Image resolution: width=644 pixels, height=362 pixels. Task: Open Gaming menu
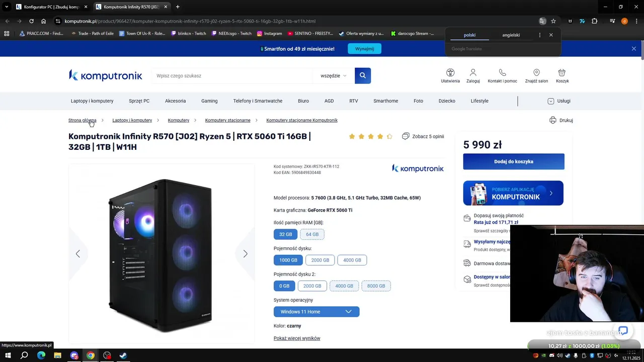(209, 101)
